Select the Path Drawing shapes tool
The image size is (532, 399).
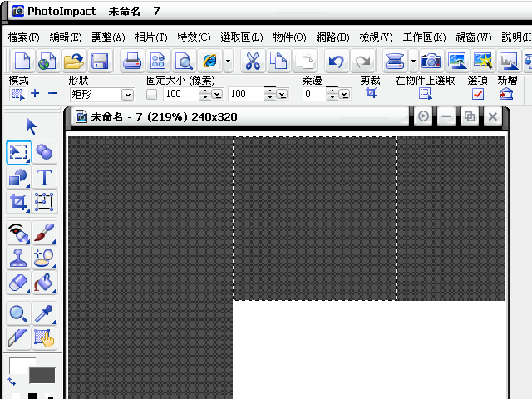click(x=18, y=177)
